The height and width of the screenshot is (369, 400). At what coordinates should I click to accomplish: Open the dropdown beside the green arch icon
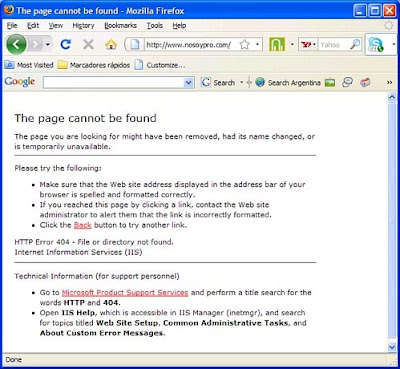[292, 44]
